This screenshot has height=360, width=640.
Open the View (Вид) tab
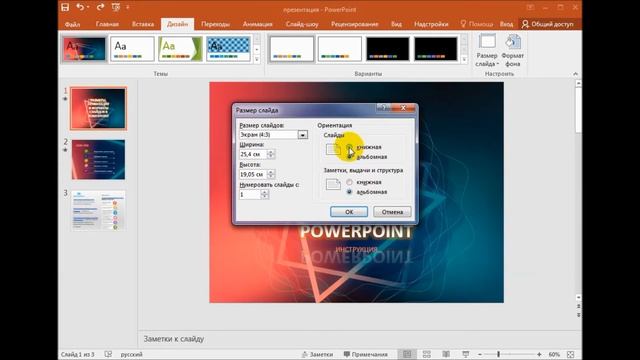tap(396, 24)
